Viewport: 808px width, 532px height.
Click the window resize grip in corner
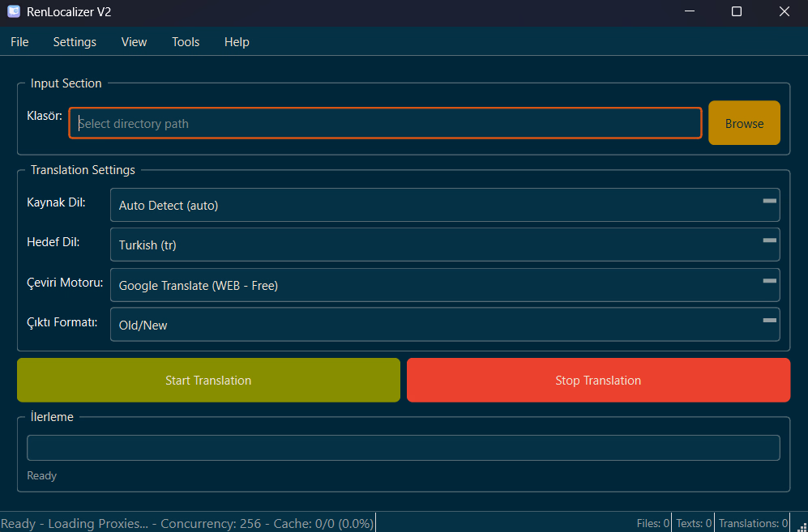[802, 526]
